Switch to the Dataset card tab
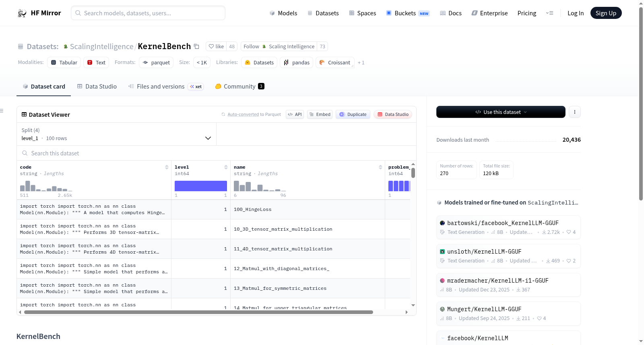Image resolution: width=644 pixels, height=345 pixels. point(44,86)
